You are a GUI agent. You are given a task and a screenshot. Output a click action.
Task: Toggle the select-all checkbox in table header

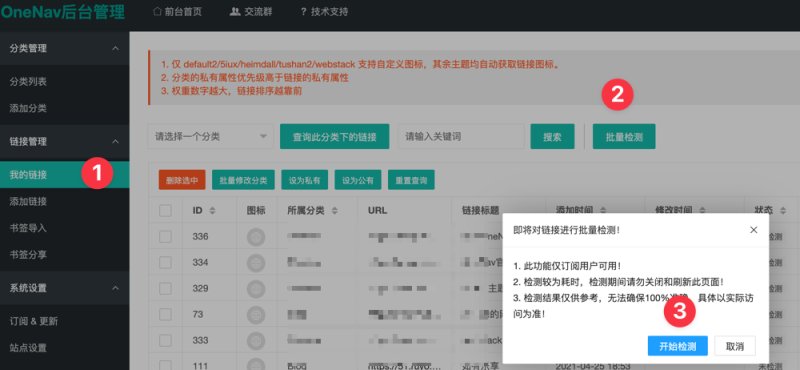(x=165, y=210)
